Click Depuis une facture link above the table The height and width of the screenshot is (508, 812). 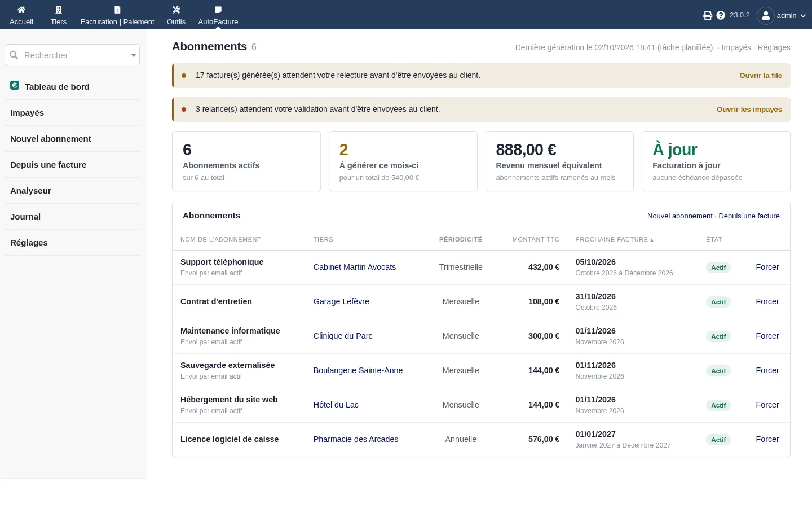coord(749,216)
